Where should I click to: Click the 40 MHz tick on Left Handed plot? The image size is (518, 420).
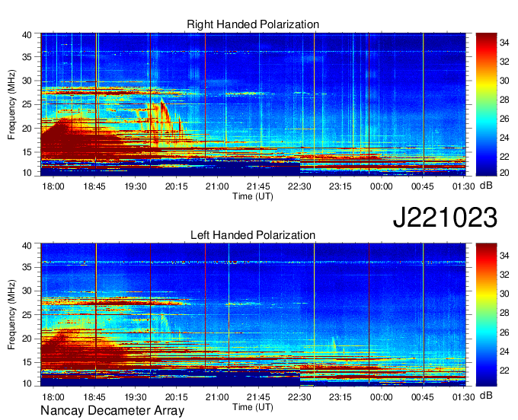pos(27,246)
